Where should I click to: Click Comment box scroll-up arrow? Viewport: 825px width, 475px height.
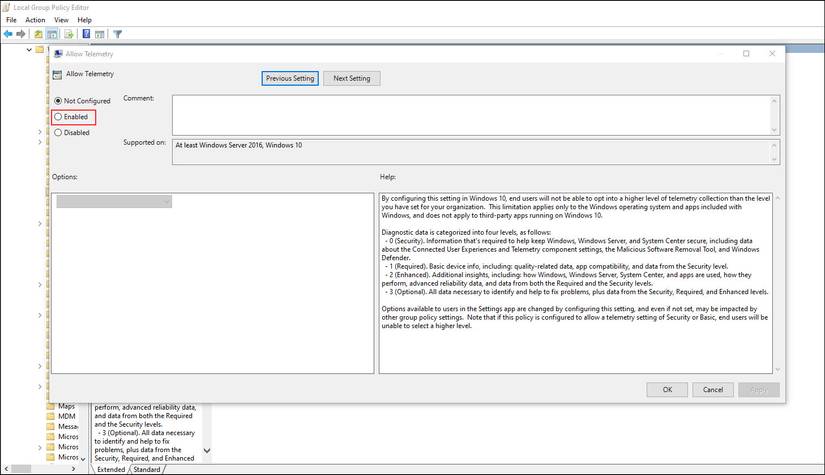coord(774,101)
